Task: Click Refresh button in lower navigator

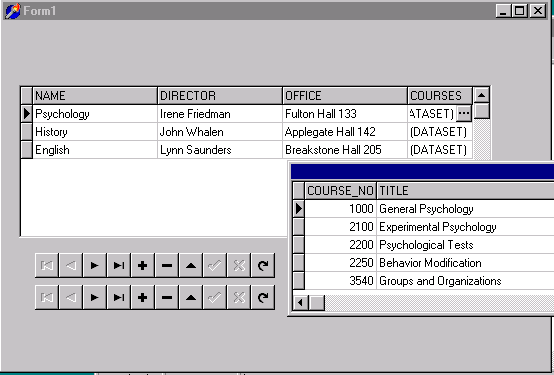Action: point(263,297)
